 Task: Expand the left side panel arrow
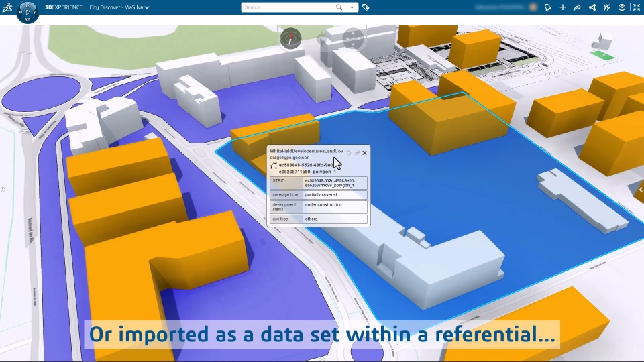point(3,190)
